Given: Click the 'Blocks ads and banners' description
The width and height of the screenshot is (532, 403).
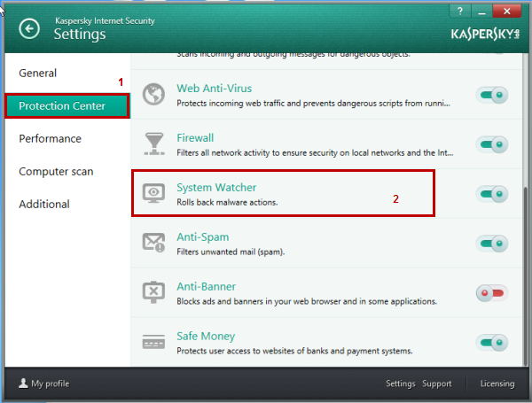Looking at the screenshot, I should coord(307,301).
